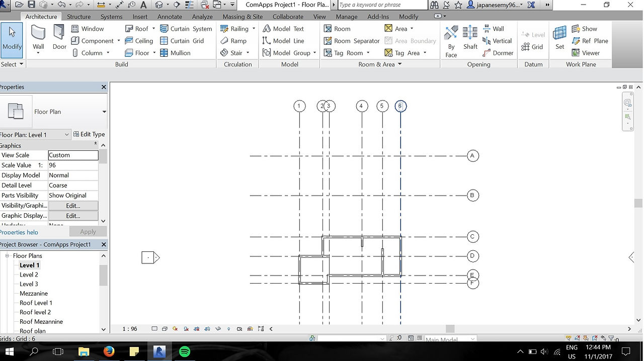
Task: Click Edit for Graphic Display options
Action: tap(73, 216)
